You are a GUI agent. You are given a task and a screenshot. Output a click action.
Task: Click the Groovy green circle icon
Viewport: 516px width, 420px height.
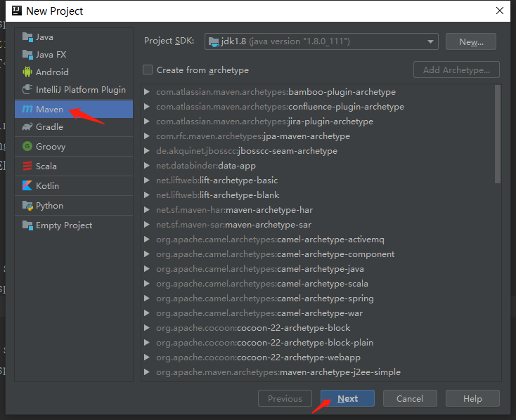pos(27,146)
